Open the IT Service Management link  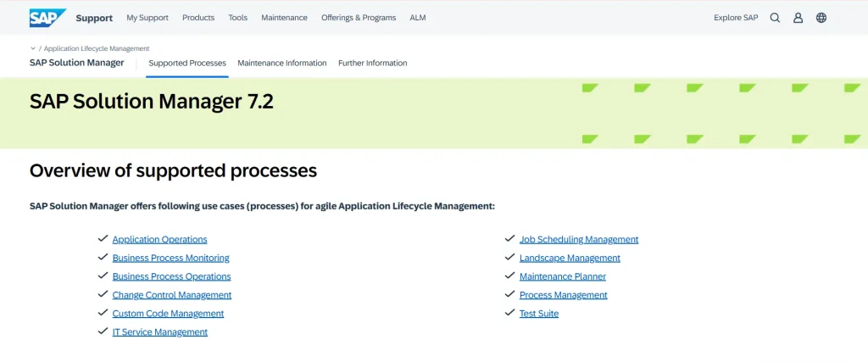pyautogui.click(x=160, y=332)
